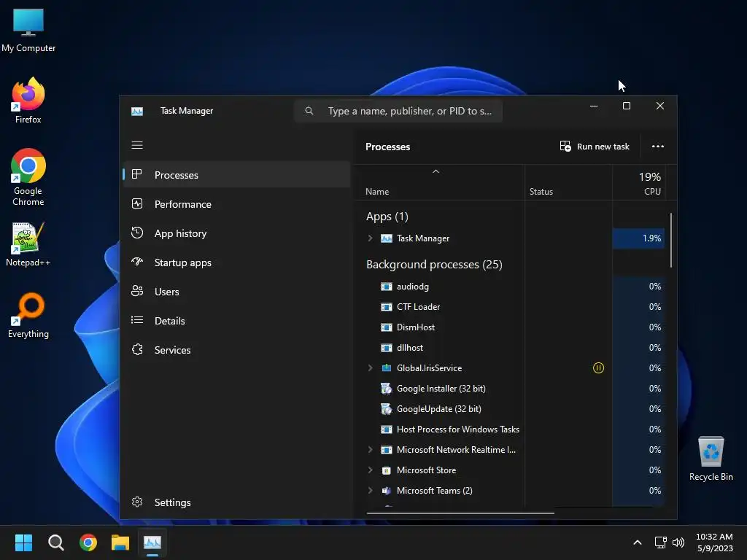Click the Microsoft Store process icon
This screenshot has width=747, height=560.
387,470
